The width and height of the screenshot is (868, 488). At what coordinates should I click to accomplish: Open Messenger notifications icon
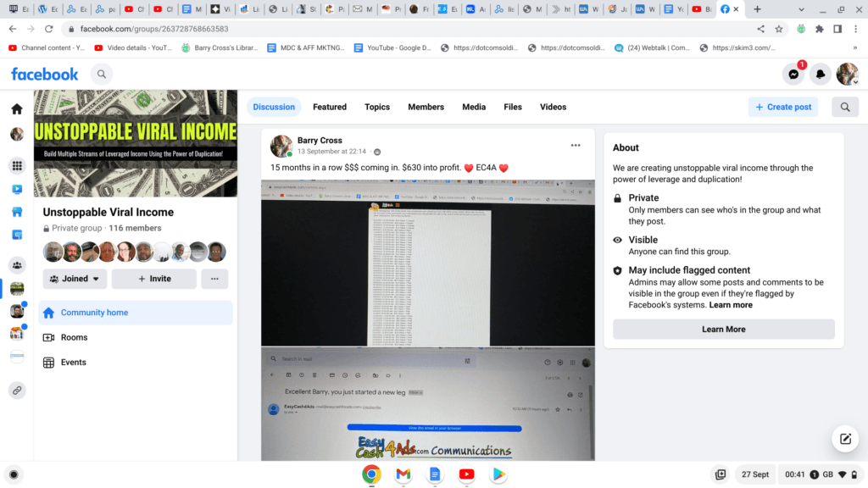pos(793,75)
